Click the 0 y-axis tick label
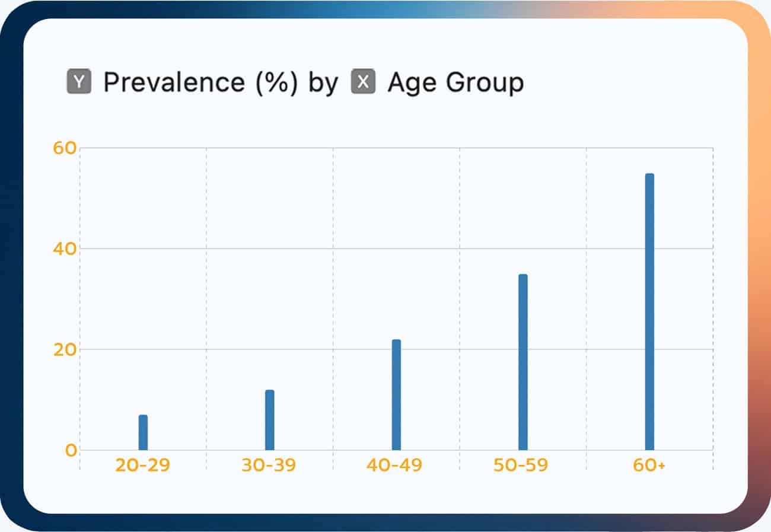This screenshot has height=532, width=771. pyautogui.click(x=71, y=451)
